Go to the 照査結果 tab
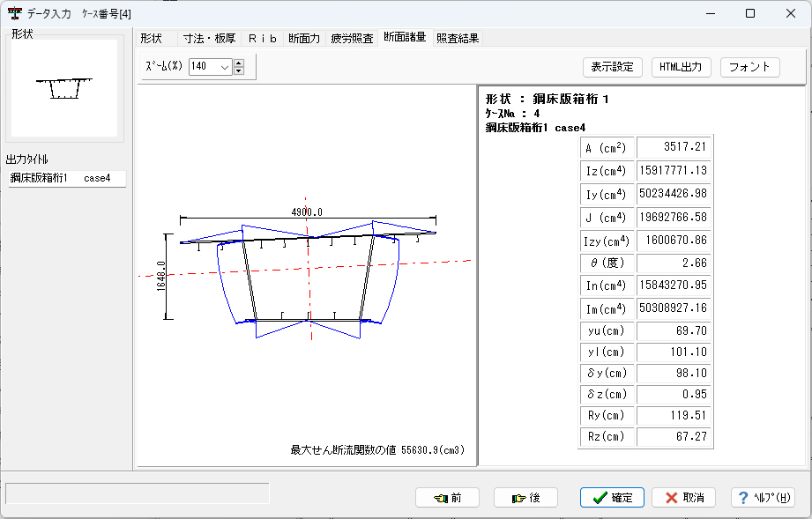Image resolution: width=812 pixels, height=519 pixels. click(x=458, y=38)
